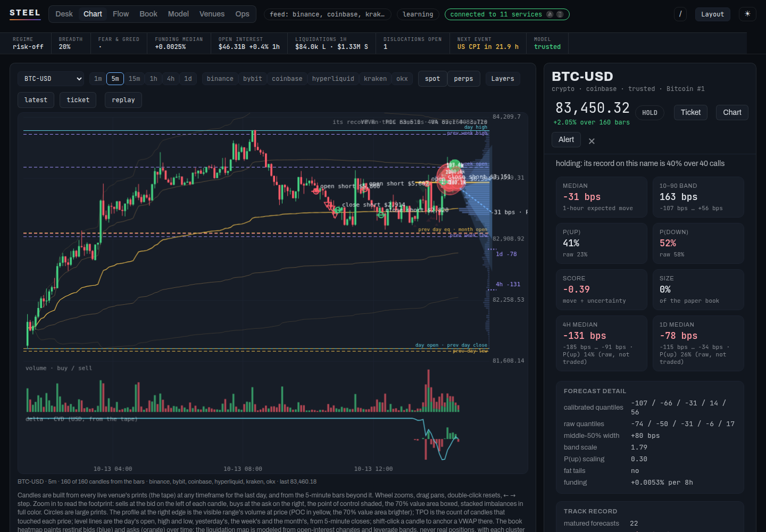This screenshot has height=532, width=766.
Task: Create an Alert for BTC-USD
Action: (x=566, y=139)
